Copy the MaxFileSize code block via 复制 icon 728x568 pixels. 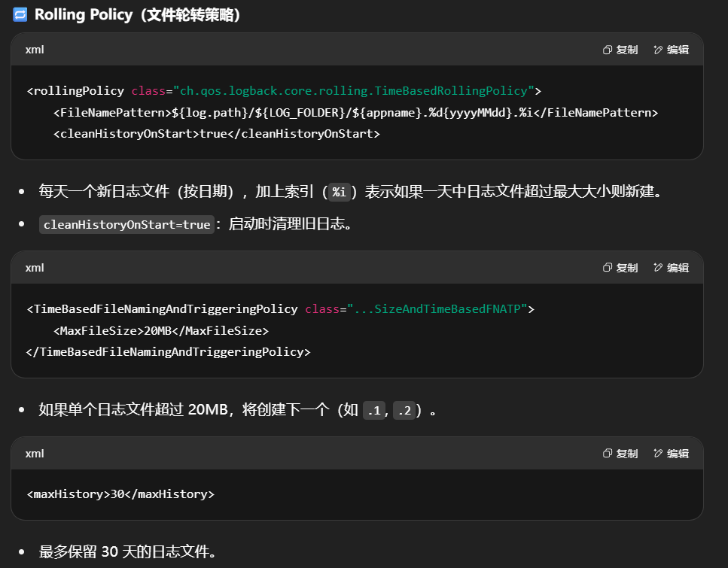608,268
